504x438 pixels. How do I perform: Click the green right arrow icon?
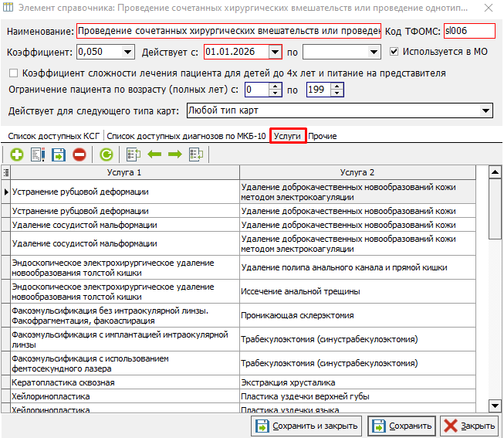[x=174, y=154]
